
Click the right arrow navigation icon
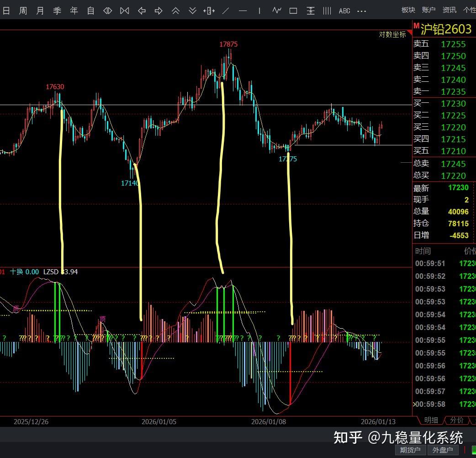(159, 11)
